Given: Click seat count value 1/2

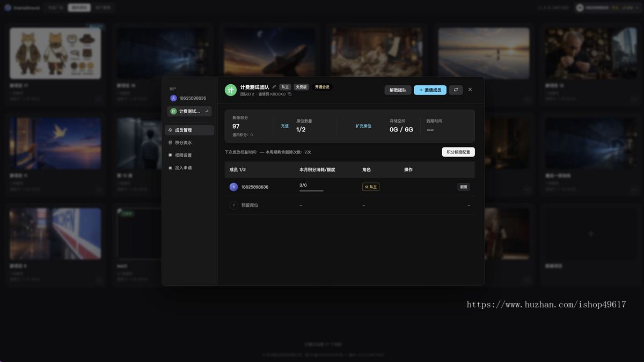Looking at the screenshot, I should coord(301,130).
